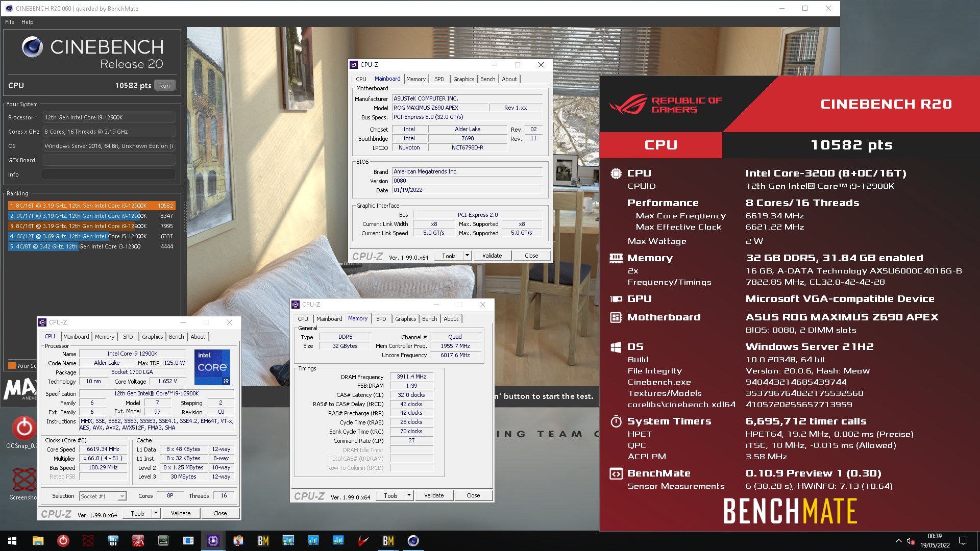The height and width of the screenshot is (551, 980).
Task: Click the Intel Core i9 logo in CPU-Z
Action: pyautogui.click(x=212, y=367)
